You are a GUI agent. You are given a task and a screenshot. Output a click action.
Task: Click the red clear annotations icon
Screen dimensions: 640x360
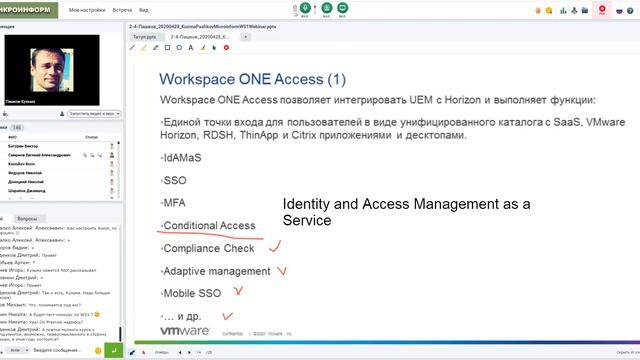(x=226, y=48)
